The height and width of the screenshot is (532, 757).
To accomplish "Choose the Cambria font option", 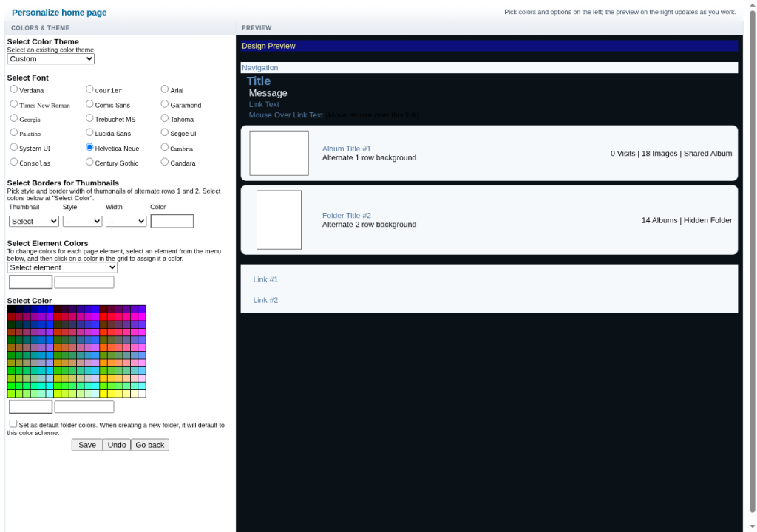I will click(165, 147).
